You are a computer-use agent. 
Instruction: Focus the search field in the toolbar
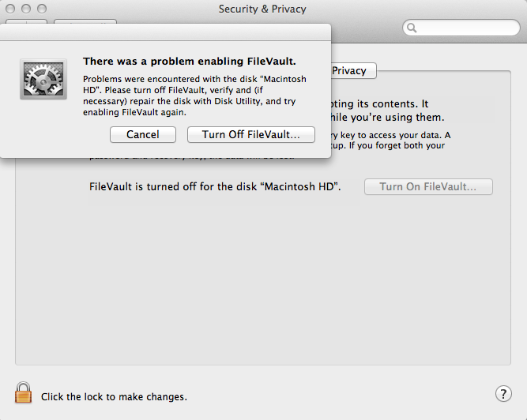461,28
